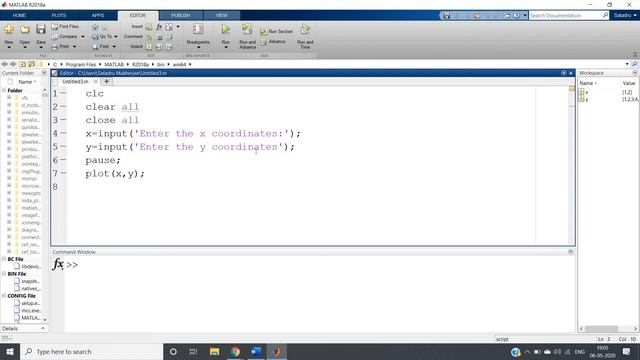Screen dimensions: 640x360
Task: Click the Comment button in Edit group
Action: point(133,36)
